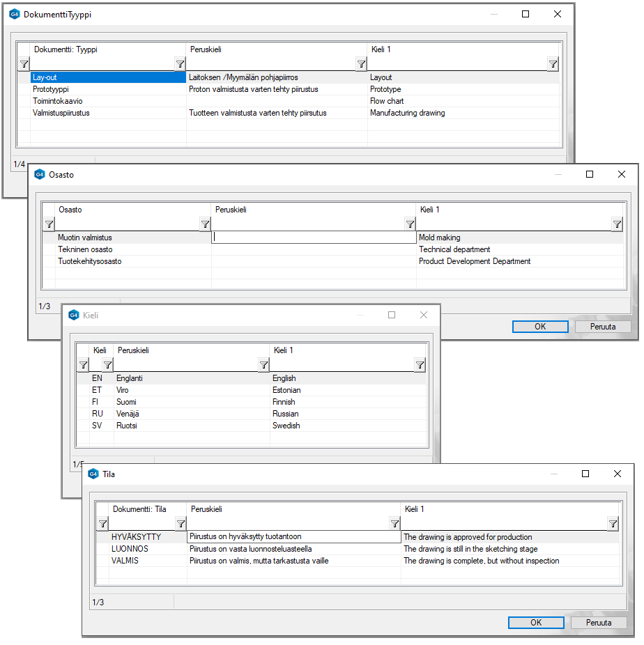Click Dokumentti: Tila column filter icon
Screen dimensions: 644x645
point(181,524)
